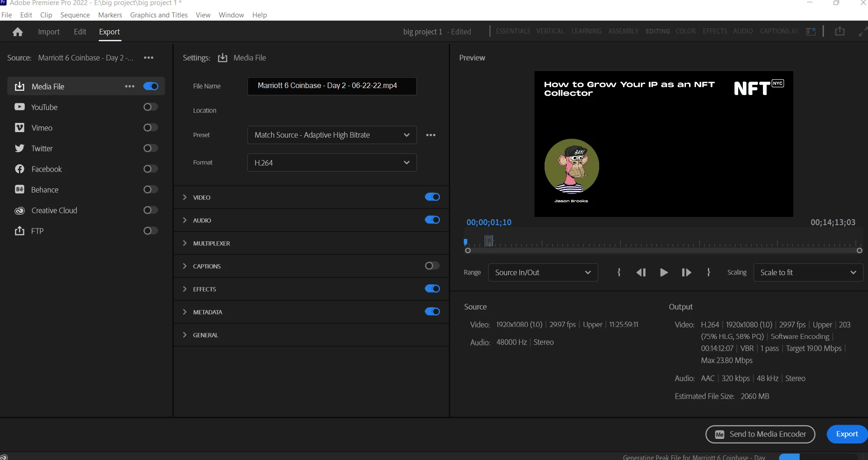Expand the VIDEO settings section
This screenshot has height=460, width=868.
point(185,197)
